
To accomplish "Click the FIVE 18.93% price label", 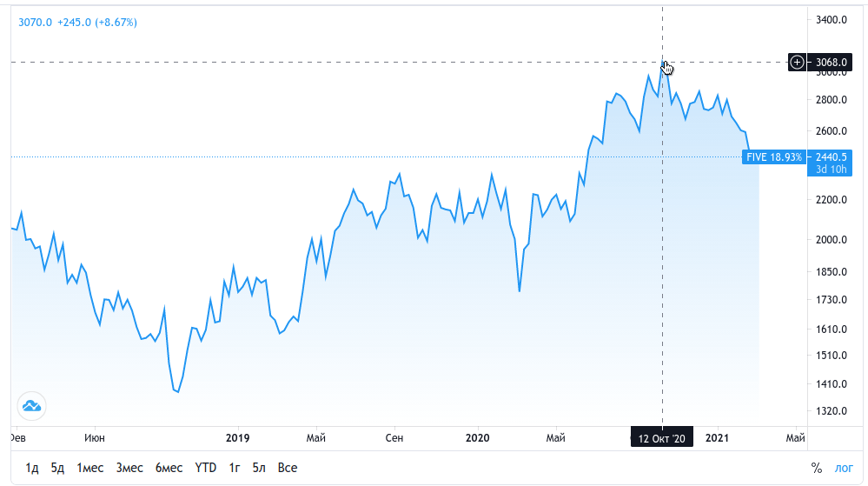I will pos(774,157).
